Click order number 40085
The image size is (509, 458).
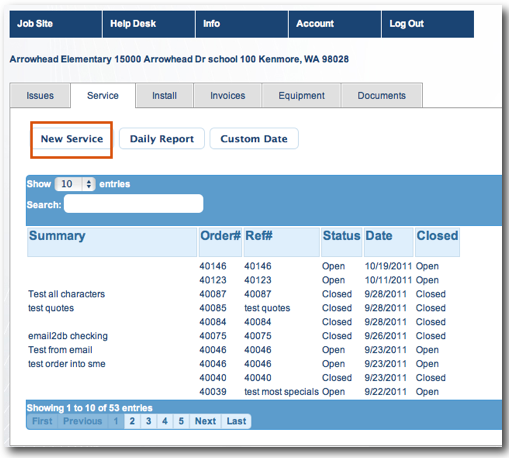click(x=213, y=308)
